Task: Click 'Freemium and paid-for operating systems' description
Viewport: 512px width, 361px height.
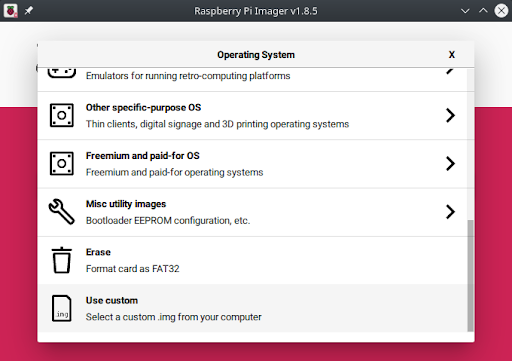Action: point(174,172)
